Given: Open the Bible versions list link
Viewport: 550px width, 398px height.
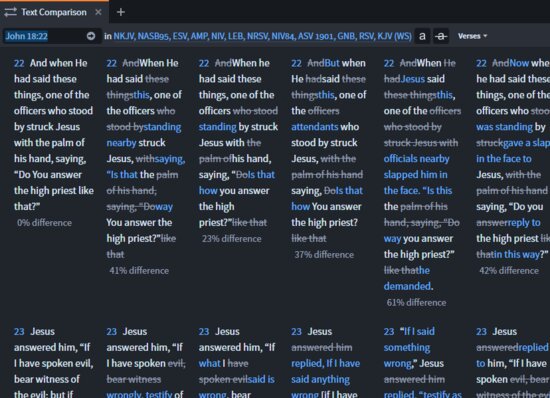Looking at the screenshot, I should click(x=262, y=36).
